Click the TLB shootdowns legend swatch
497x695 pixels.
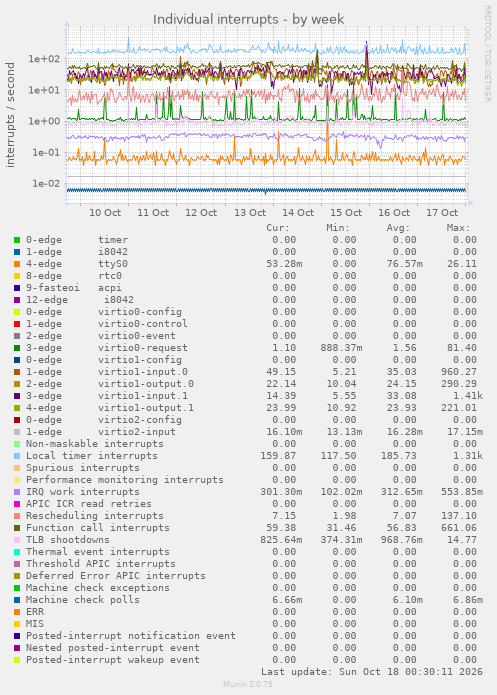(17, 540)
